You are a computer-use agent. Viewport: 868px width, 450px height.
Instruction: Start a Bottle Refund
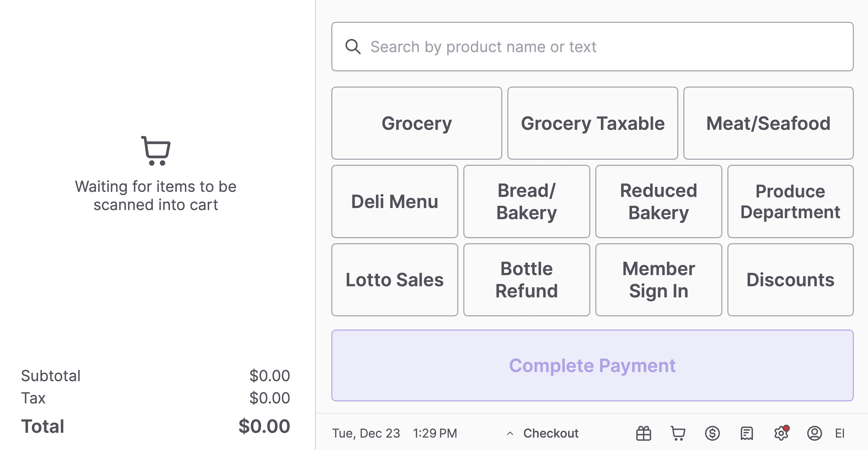click(526, 279)
